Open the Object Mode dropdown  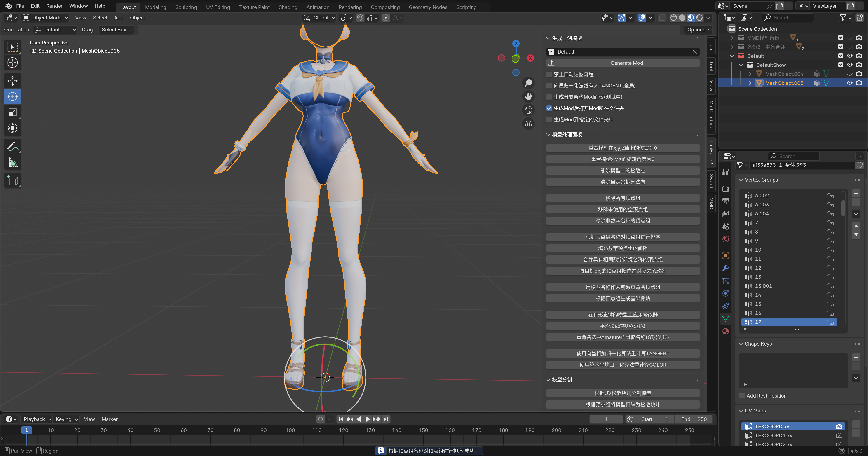pos(45,18)
